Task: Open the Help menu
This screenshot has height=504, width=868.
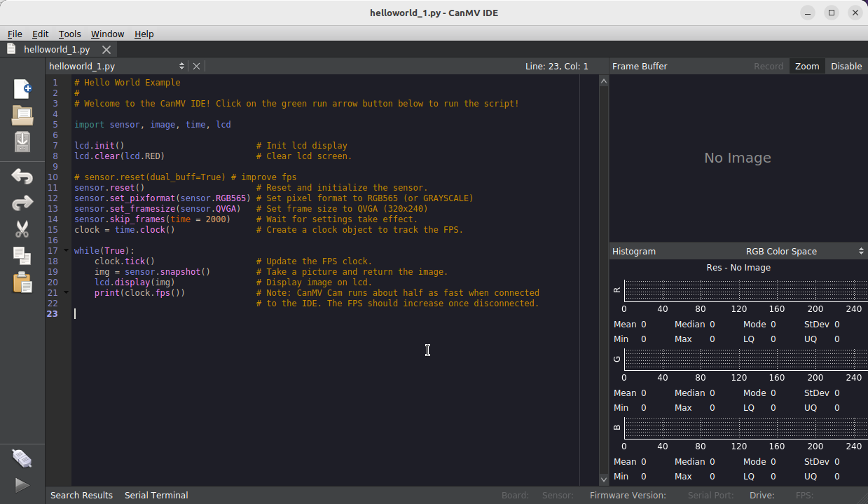Action: pos(144,34)
